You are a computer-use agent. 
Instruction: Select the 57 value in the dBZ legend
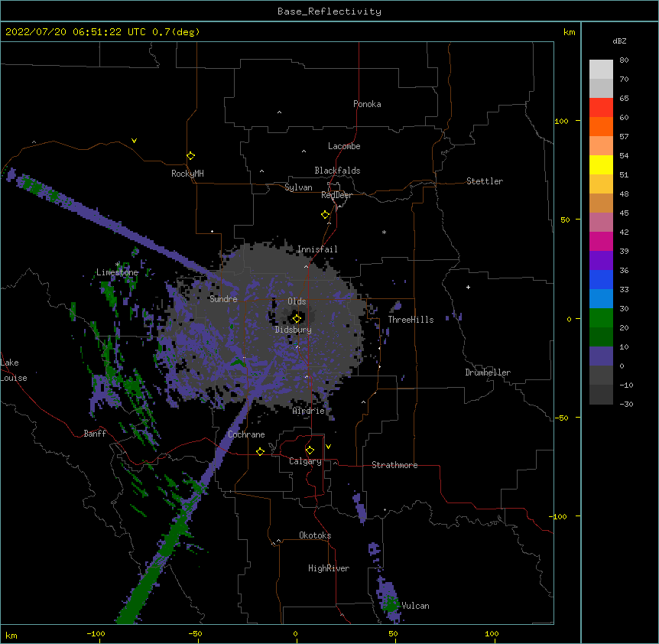(624, 137)
